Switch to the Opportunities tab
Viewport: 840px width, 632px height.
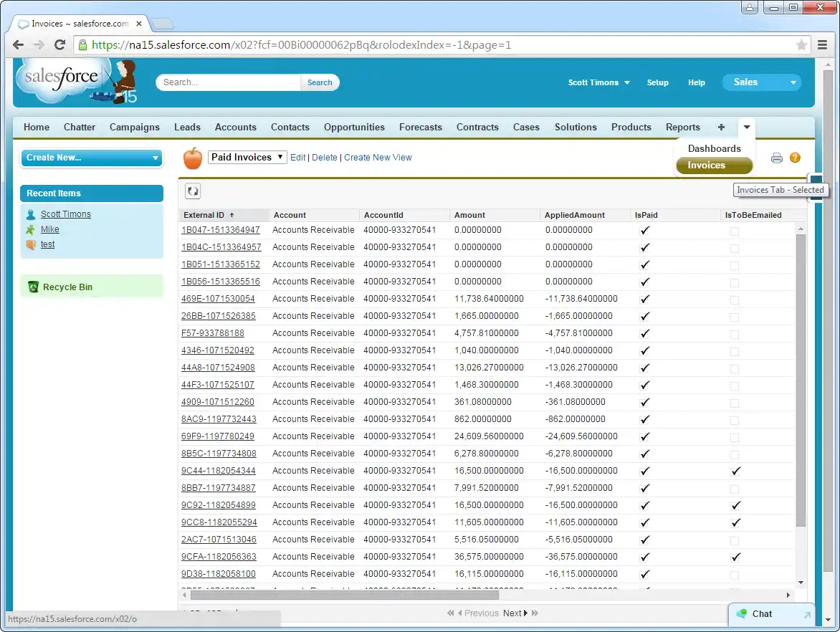pos(354,127)
